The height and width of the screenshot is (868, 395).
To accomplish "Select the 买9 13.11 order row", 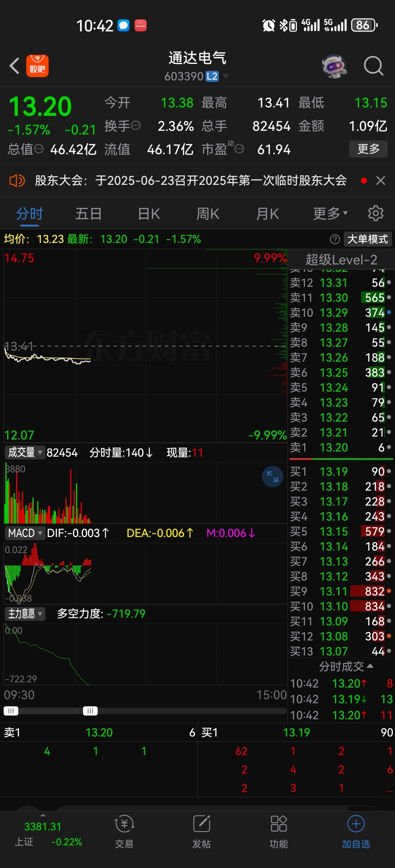I will coord(341,591).
